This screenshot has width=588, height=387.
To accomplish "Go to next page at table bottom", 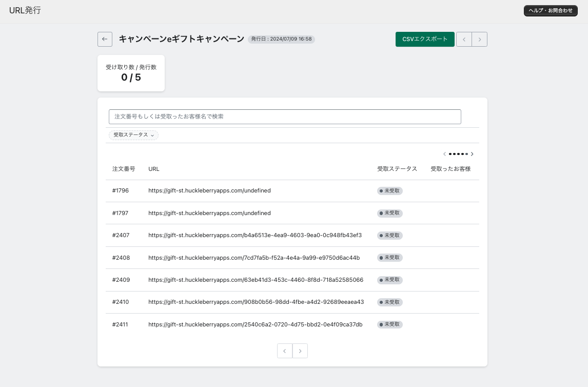I will tap(300, 351).
